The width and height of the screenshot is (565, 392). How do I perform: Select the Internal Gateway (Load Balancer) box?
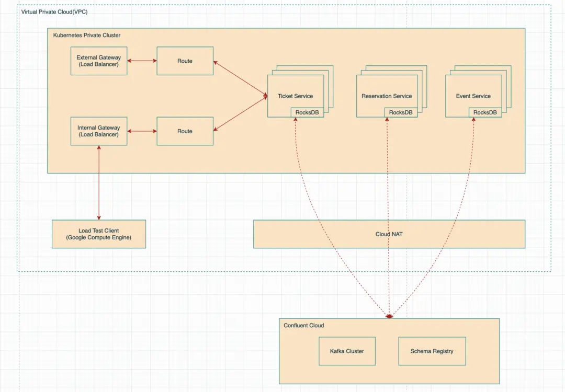coord(99,131)
